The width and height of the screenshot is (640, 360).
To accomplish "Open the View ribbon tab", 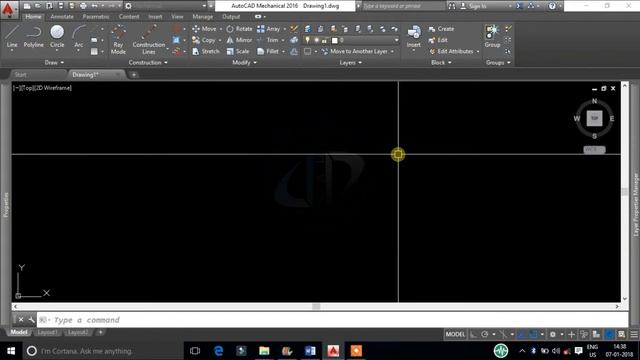I will pyautogui.click(x=177, y=17).
